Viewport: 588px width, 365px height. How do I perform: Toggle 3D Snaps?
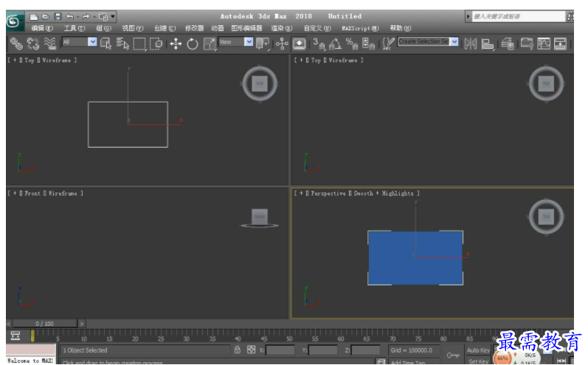pos(319,44)
